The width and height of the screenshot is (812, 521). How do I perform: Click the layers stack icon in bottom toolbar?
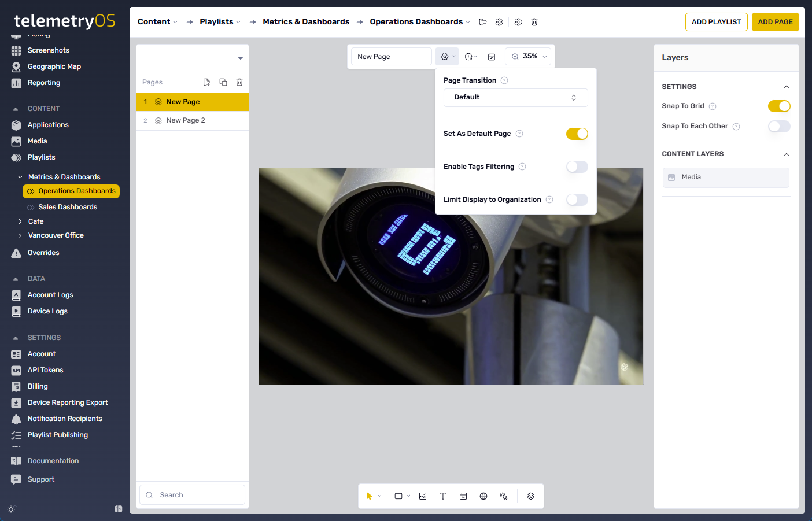pos(530,496)
